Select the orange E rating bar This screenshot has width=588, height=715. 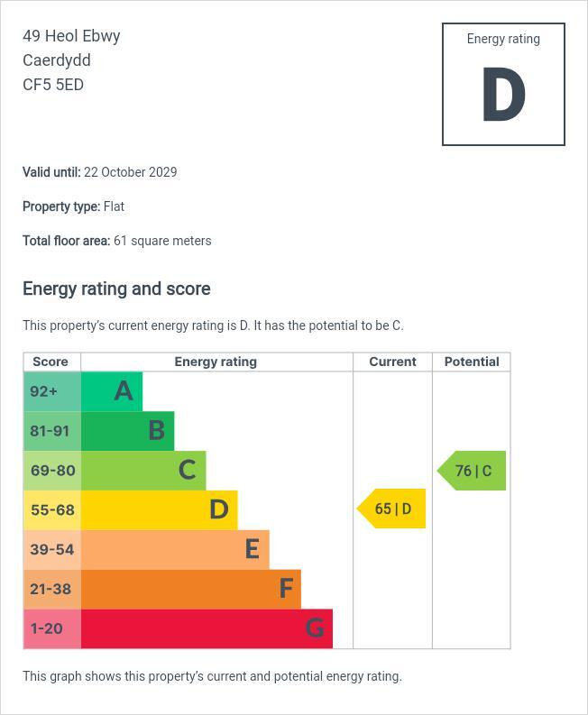175,549
